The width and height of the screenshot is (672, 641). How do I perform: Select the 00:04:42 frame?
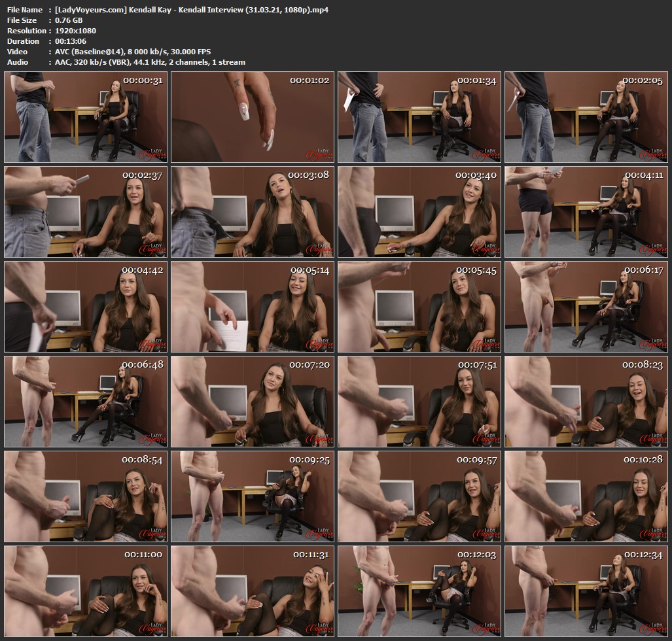pyautogui.click(x=86, y=306)
